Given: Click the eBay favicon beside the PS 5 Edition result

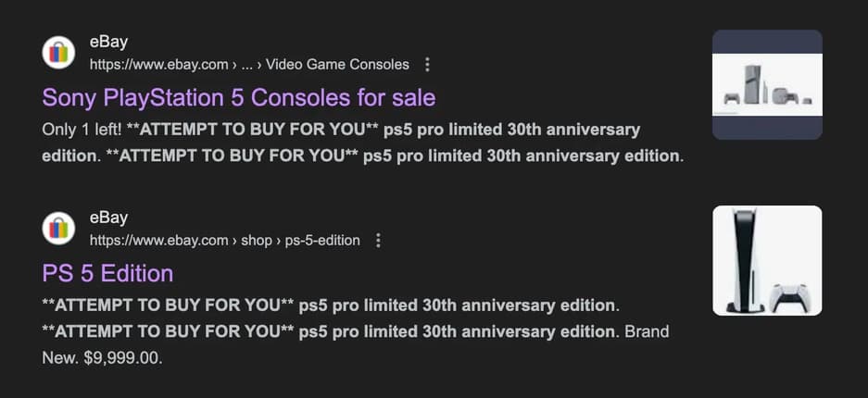Looking at the screenshot, I should pos(58,229).
